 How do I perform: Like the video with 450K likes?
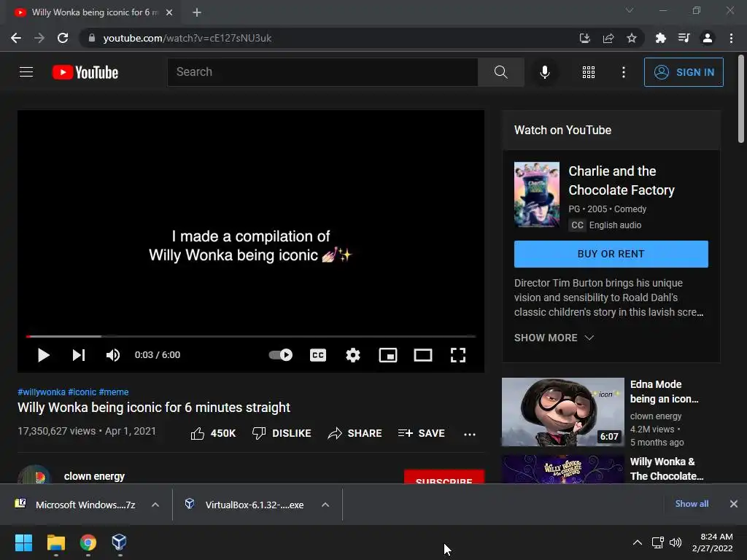(213, 433)
